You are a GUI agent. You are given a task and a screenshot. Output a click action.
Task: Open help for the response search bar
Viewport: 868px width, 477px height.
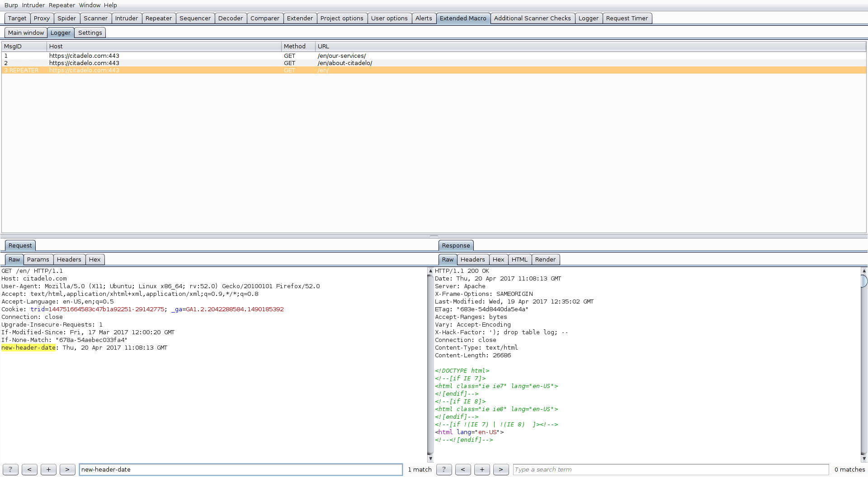pyautogui.click(x=443, y=469)
